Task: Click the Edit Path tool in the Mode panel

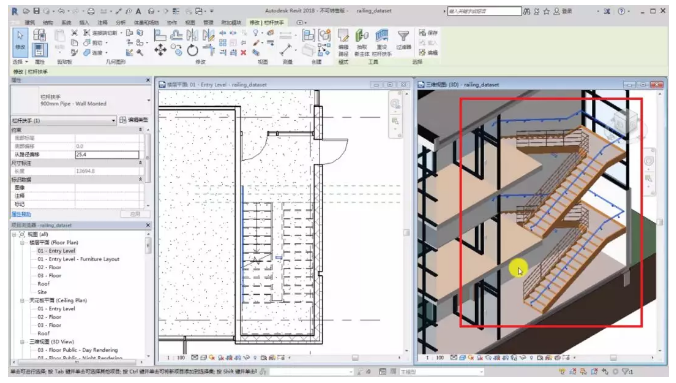Action: [x=343, y=43]
